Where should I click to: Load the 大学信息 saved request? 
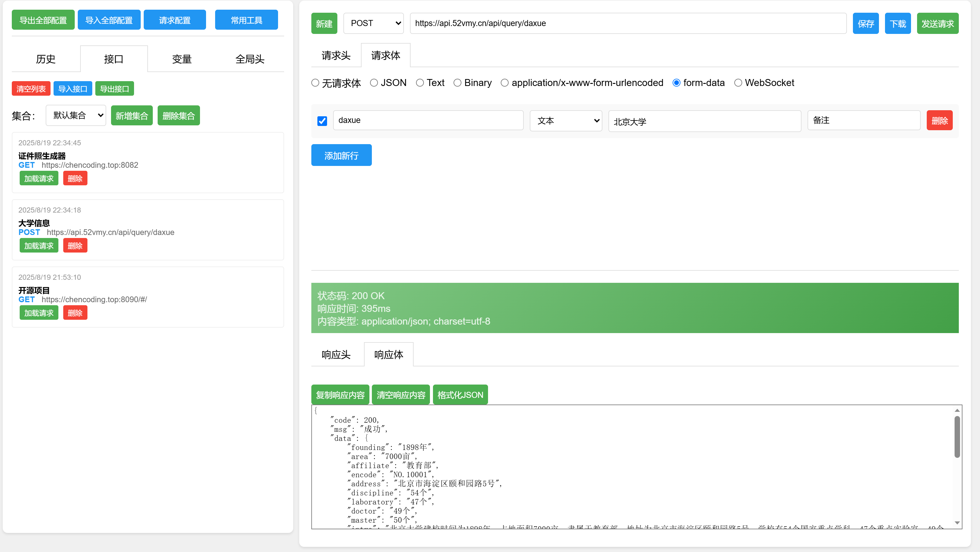tap(39, 246)
